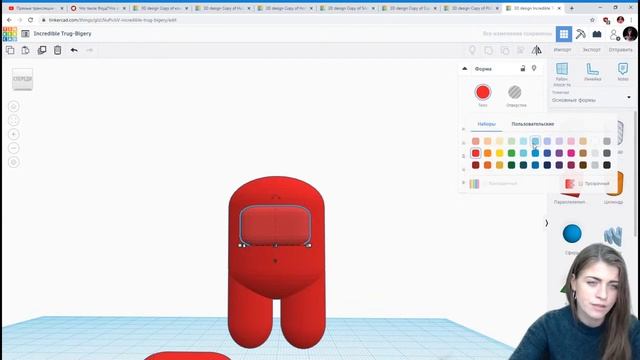The width and height of the screenshot is (640, 360).
Task: Zoom out with the minus button
Action: pos(13,148)
